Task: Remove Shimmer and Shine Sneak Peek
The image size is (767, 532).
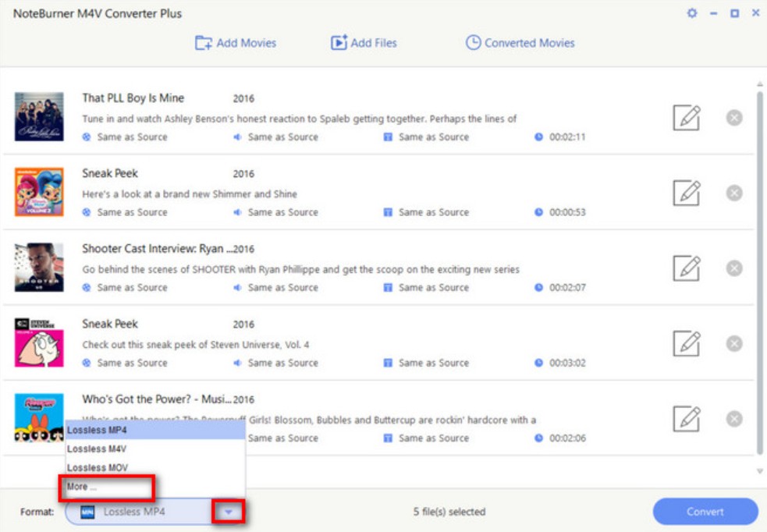Action: 733,193
